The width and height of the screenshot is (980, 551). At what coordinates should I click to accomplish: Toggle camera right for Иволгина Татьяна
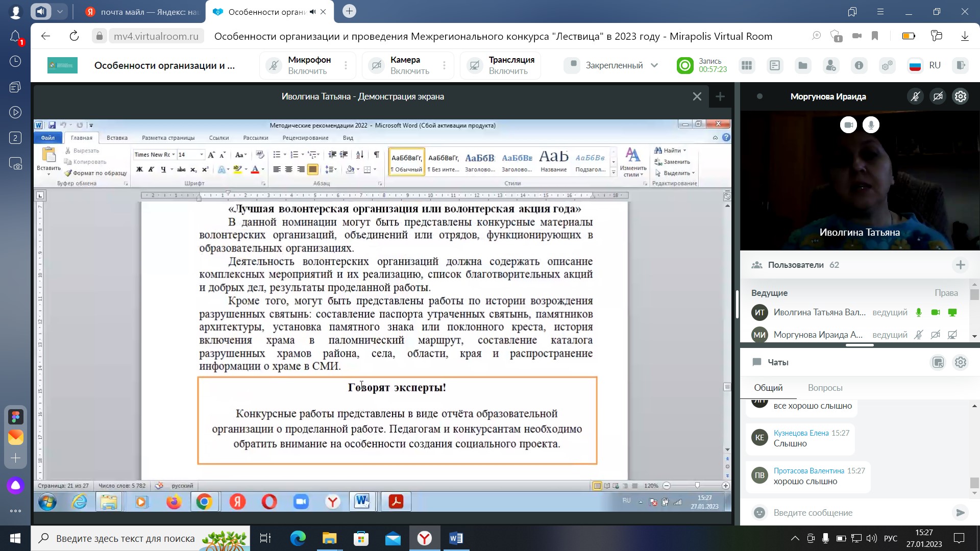click(x=936, y=313)
